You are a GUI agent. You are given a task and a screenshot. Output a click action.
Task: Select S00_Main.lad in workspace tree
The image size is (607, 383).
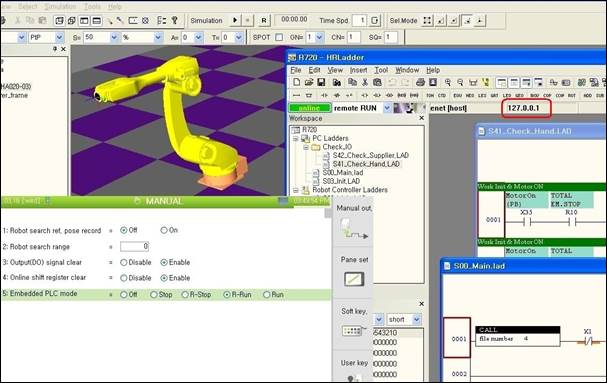[343, 172]
